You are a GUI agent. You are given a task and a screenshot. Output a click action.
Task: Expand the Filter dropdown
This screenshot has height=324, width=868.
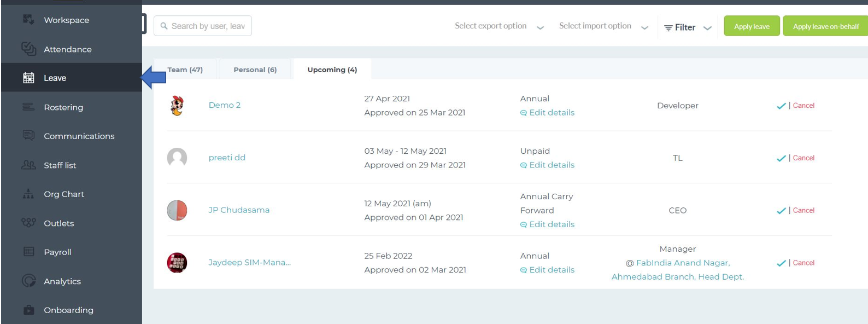point(688,27)
